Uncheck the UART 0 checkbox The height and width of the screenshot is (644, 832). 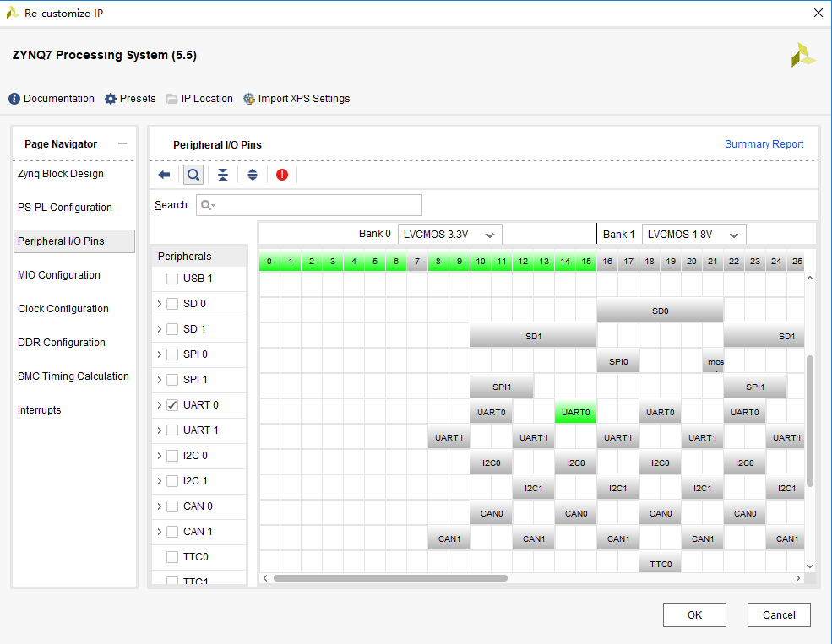(172, 405)
